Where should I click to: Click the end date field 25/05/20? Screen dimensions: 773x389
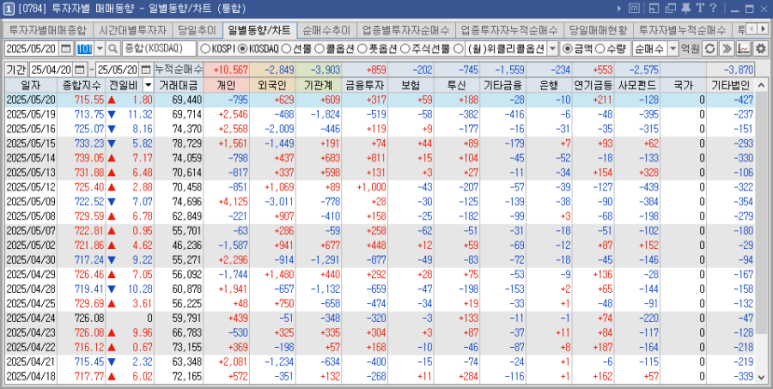point(117,70)
